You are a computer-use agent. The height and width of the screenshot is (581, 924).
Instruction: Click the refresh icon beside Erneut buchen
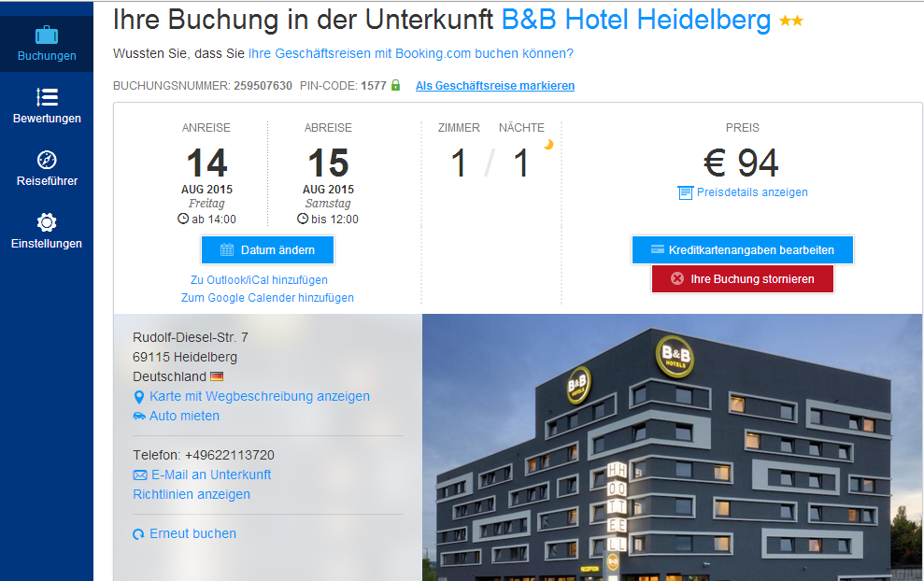click(138, 534)
